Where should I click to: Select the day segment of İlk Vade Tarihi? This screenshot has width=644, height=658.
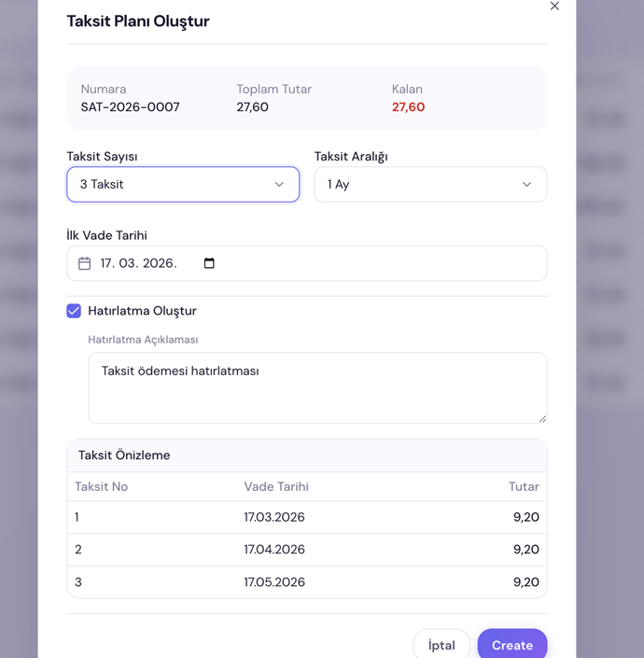coord(107,264)
